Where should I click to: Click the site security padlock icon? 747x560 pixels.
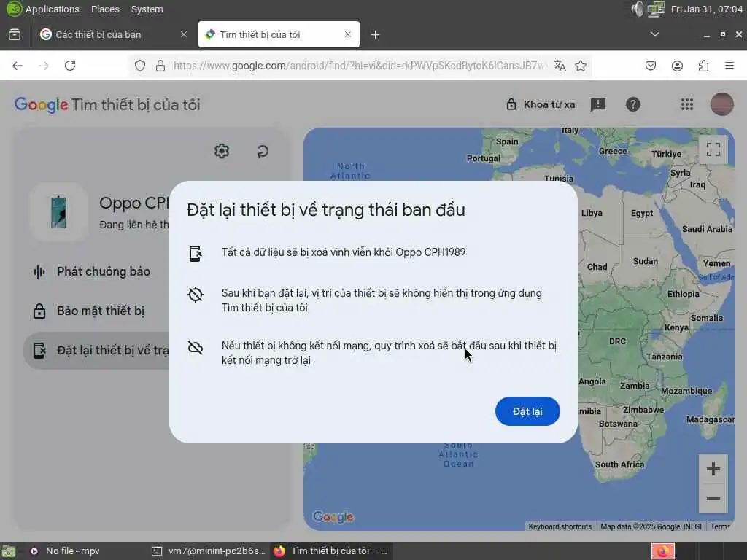160,66
